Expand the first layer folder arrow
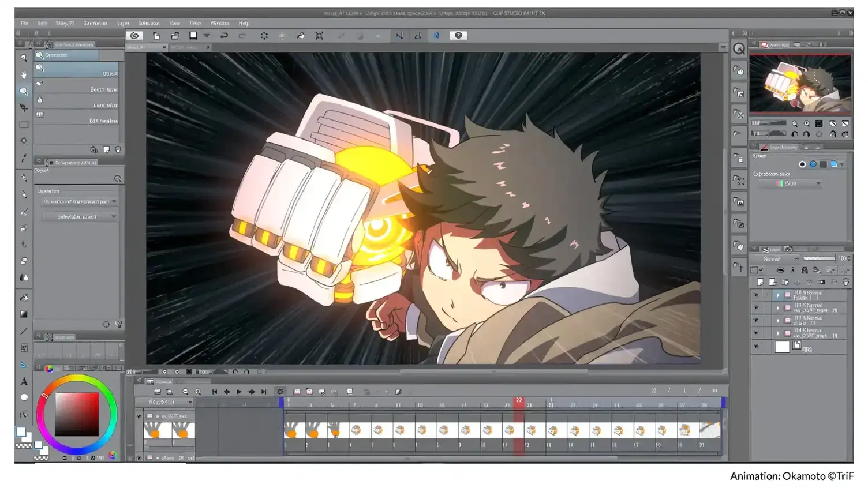 [777, 295]
